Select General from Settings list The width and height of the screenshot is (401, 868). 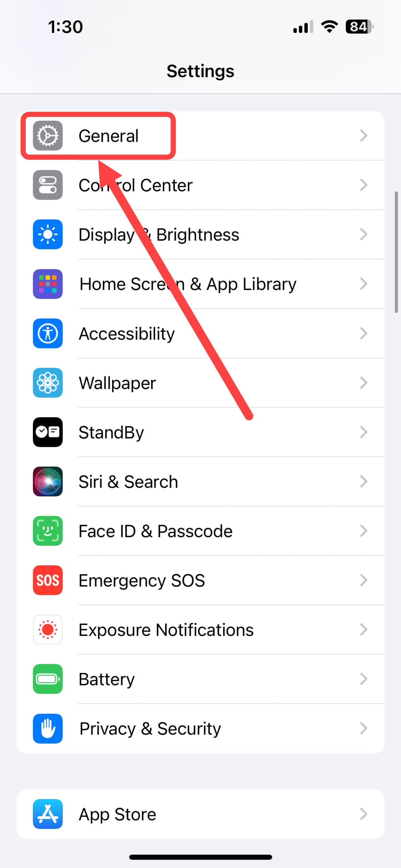point(200,136)
